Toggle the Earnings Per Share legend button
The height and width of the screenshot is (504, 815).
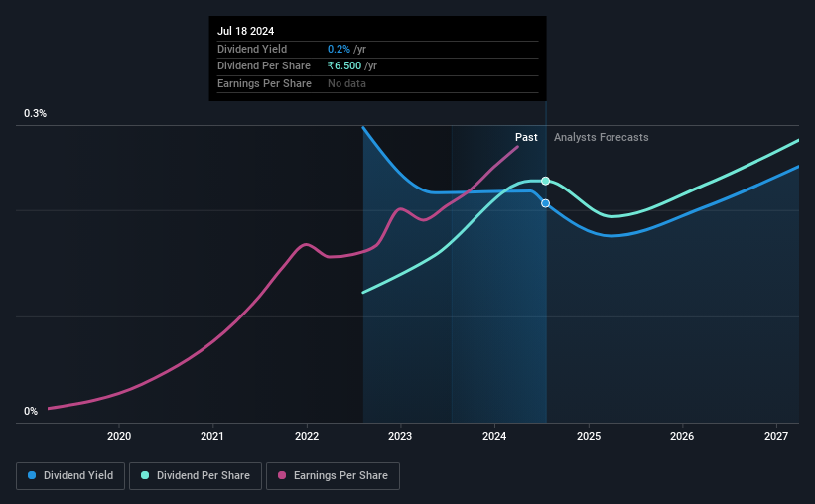(333, 476)
